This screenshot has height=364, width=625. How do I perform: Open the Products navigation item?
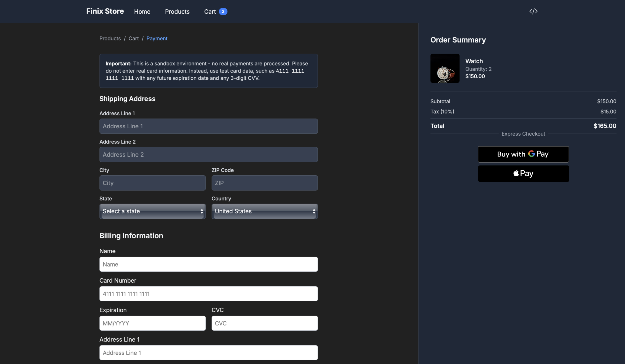pyautogui.click(x=177, y=12)
